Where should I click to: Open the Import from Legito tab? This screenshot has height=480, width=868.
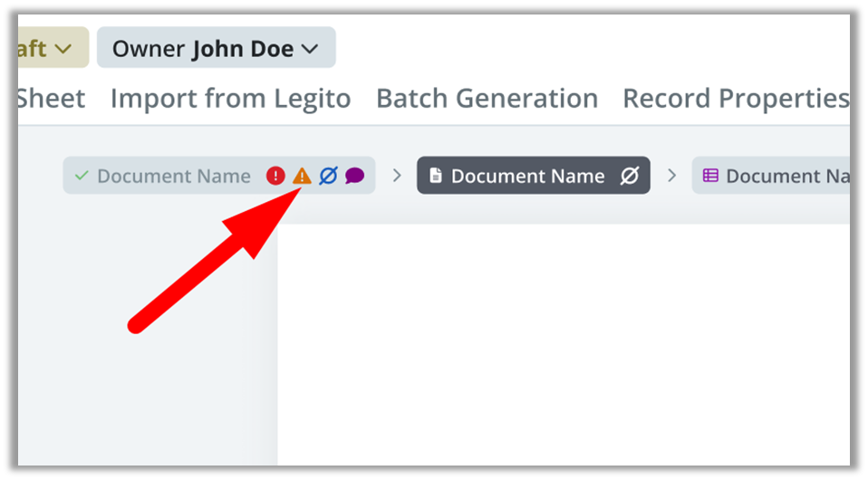click(230, 99)
